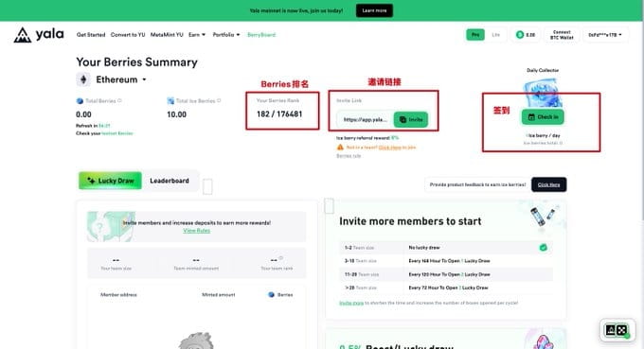Switch to Lite mode

click(495, 35)
